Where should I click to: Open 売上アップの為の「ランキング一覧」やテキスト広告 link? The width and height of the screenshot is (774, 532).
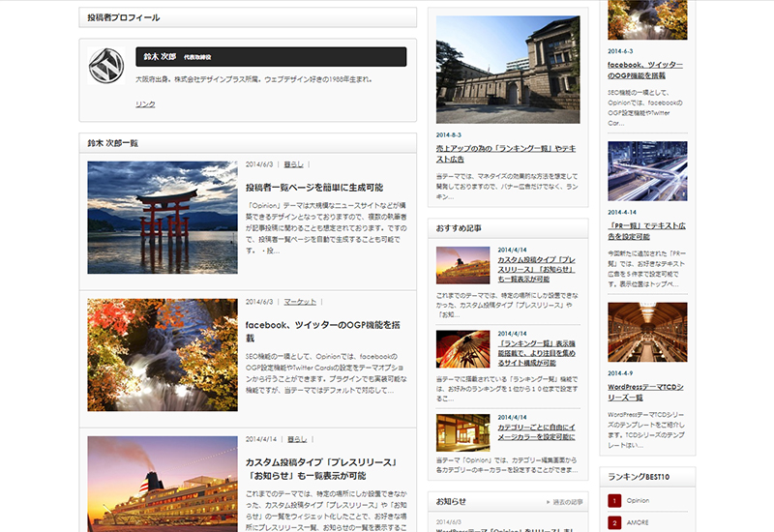[505, 154]
